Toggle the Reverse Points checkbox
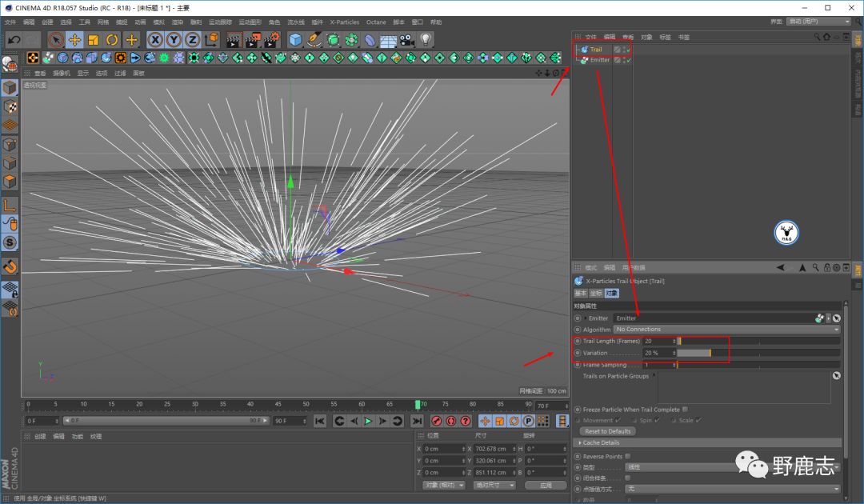 click(x=628, y=456)
